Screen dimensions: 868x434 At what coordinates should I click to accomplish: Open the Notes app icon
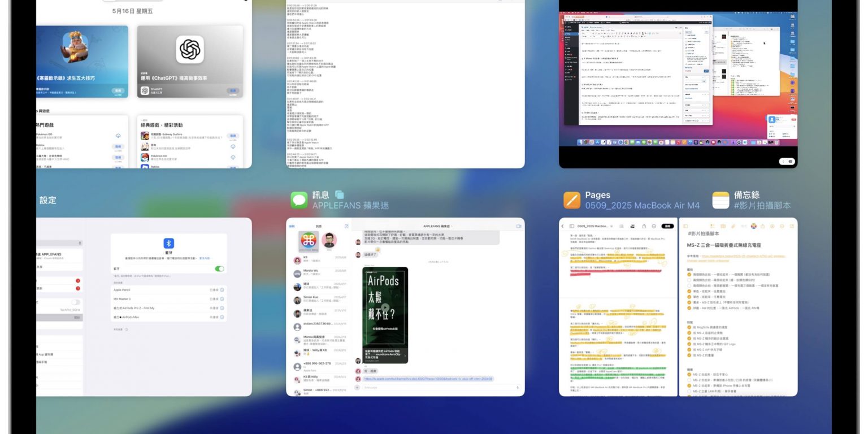[x=721, y=200]
